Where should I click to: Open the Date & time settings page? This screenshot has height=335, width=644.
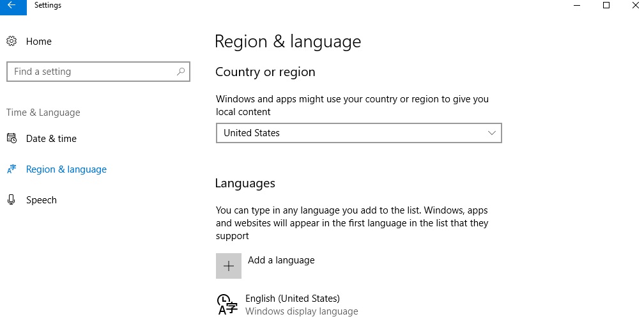pos(51,139)
